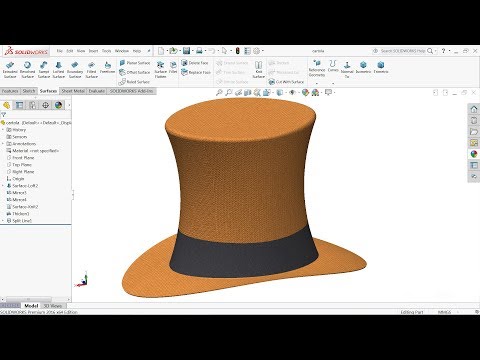Click the Open document icon

point(173,51)
